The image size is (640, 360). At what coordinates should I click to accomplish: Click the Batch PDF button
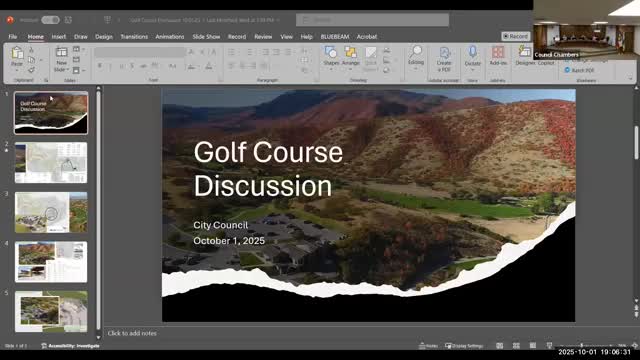(x=580, y=70)
